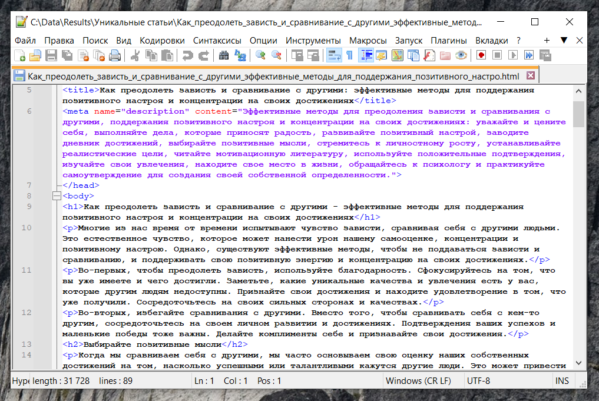Screen dimensions: 599x401
Task: Click the Paste toolbar icon
Action: tap(167, 56)
